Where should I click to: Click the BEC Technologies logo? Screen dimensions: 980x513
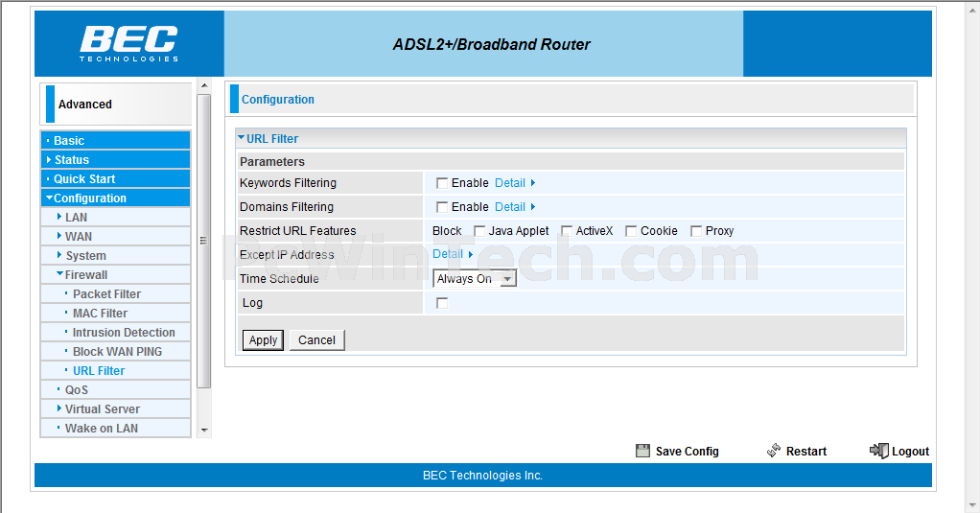128,43
